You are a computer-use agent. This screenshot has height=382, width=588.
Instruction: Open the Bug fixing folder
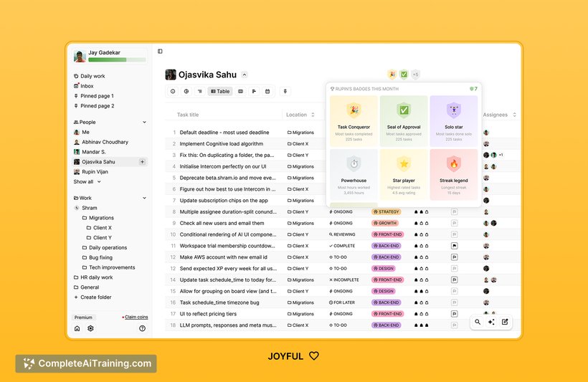(97, 257)
